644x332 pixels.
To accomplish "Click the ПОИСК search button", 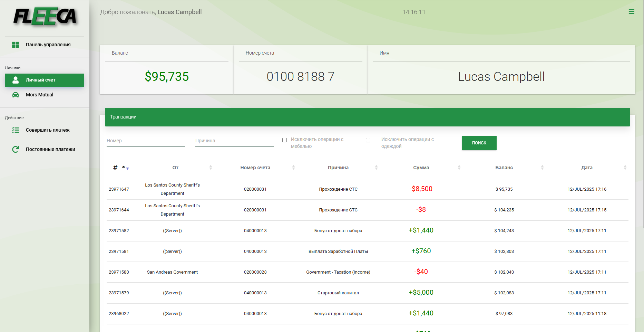I will point(479,143).
